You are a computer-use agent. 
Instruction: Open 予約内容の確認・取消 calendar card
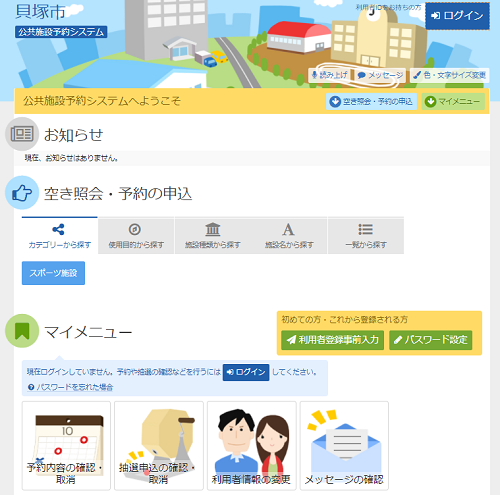pyautogui.click(x=66, y=446)
